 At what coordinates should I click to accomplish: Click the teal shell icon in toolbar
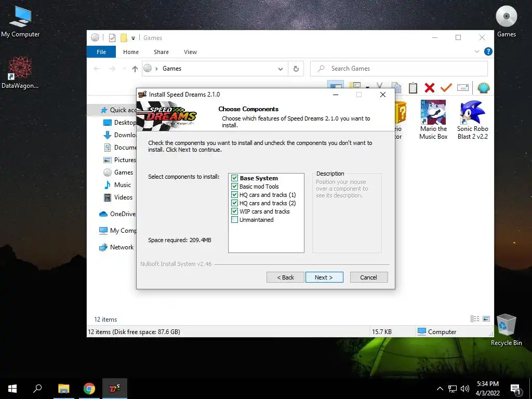pos(484,88)
